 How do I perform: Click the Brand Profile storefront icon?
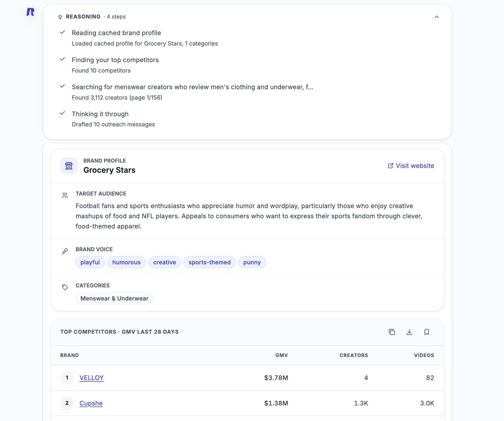[x=69, y=166]
